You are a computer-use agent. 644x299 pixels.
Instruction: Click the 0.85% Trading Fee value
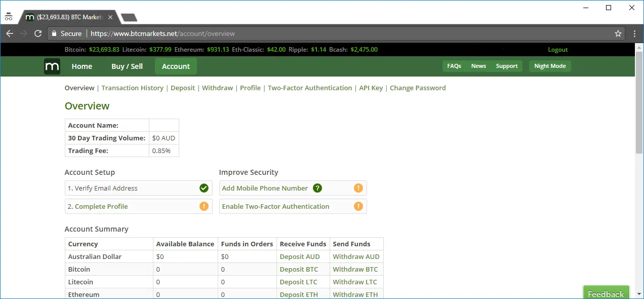click(x=162, y=151)
